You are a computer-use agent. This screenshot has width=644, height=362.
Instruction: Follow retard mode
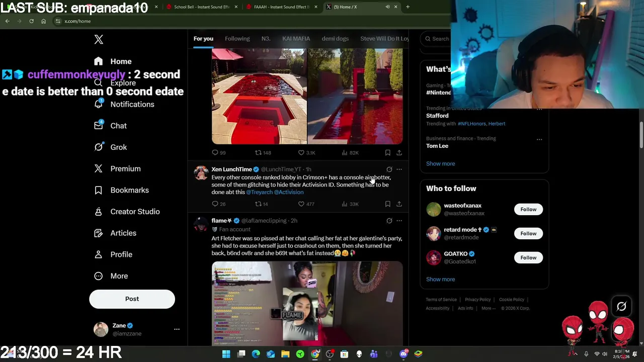528,233
